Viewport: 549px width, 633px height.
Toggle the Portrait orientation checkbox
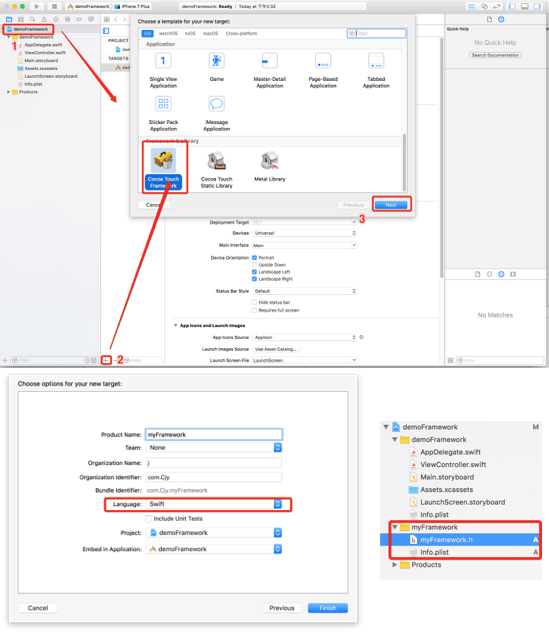point(254,258)
